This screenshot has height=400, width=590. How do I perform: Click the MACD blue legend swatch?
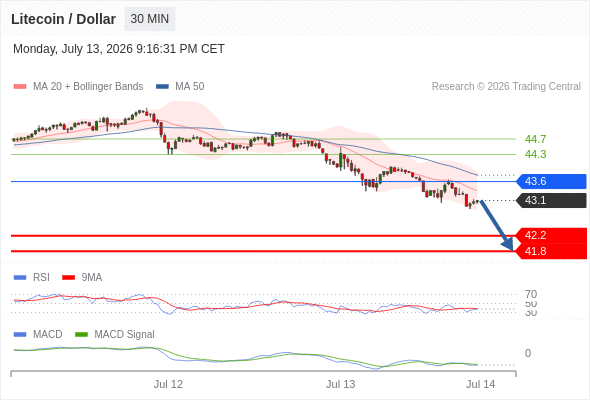coord(20,335)
